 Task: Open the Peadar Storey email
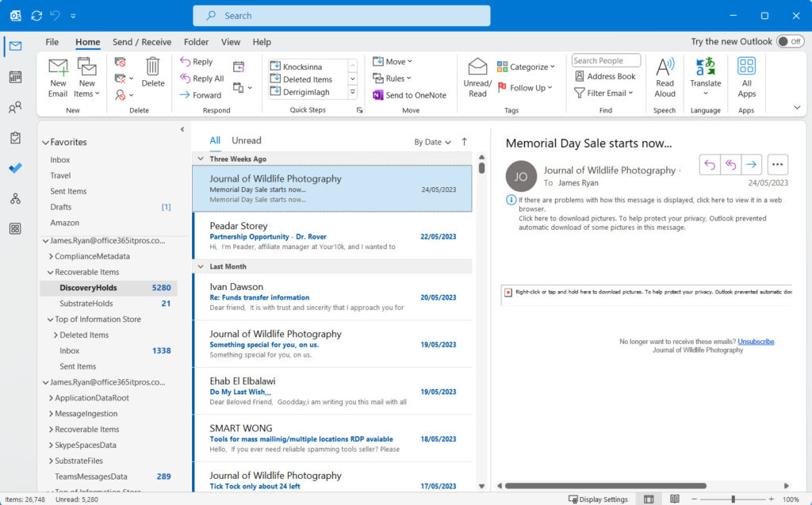tap(332, 235)
